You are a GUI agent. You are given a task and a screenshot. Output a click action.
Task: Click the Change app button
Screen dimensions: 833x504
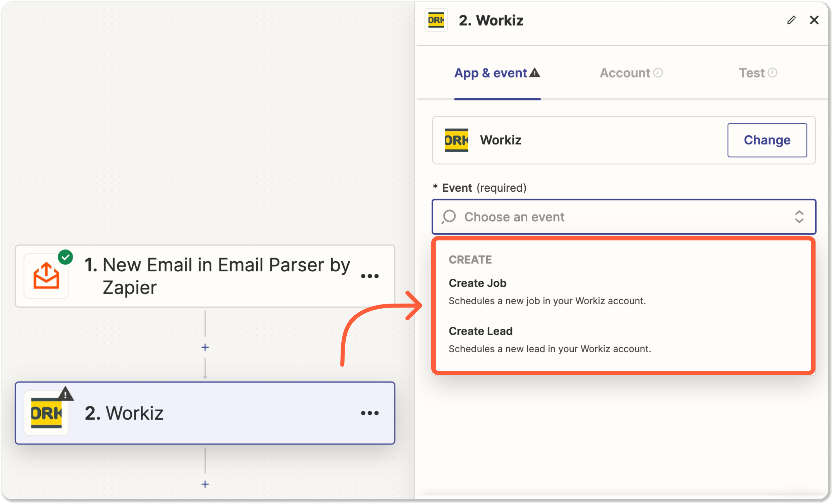[x=767, y=140]
